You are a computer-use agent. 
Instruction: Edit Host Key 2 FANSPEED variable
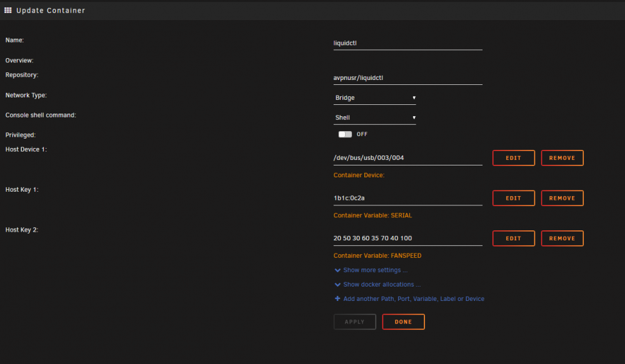(513, 239)
